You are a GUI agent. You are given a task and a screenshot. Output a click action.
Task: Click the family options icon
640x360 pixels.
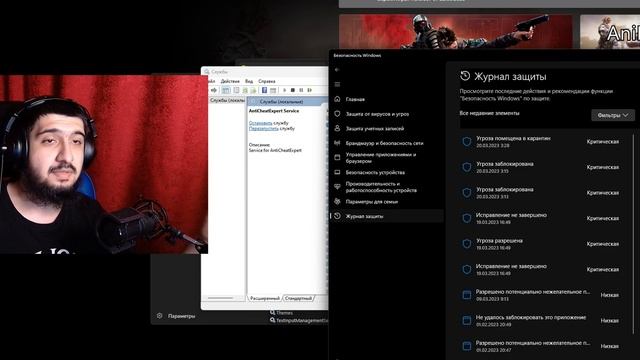(337, 201)
